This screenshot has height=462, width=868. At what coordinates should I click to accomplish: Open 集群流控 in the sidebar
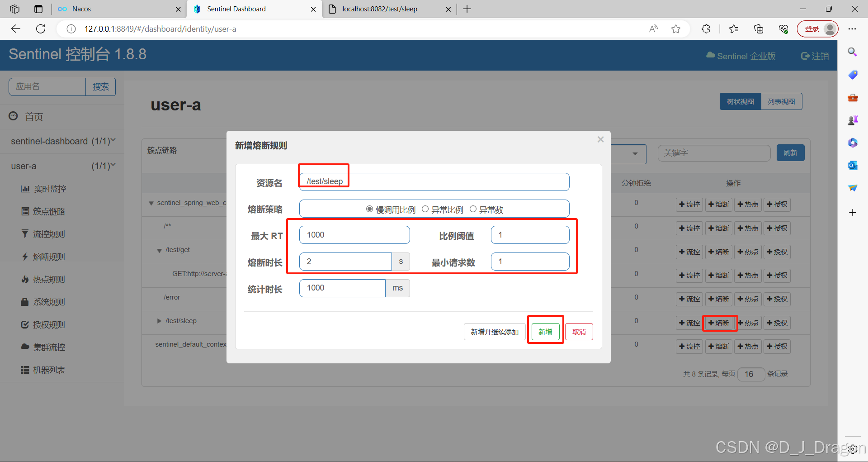point(43,347)
